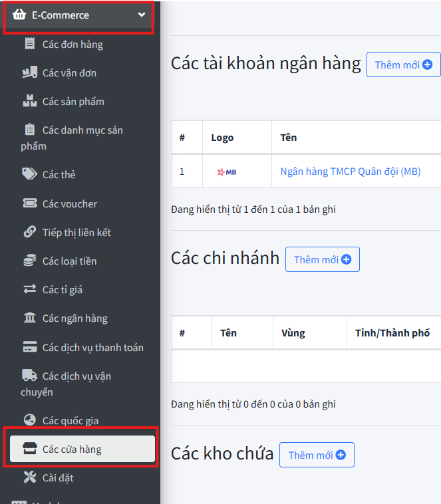Viewport: 441px width, 504px height.
Task: Click row number 1 in bank table
Action: point(182,172)
